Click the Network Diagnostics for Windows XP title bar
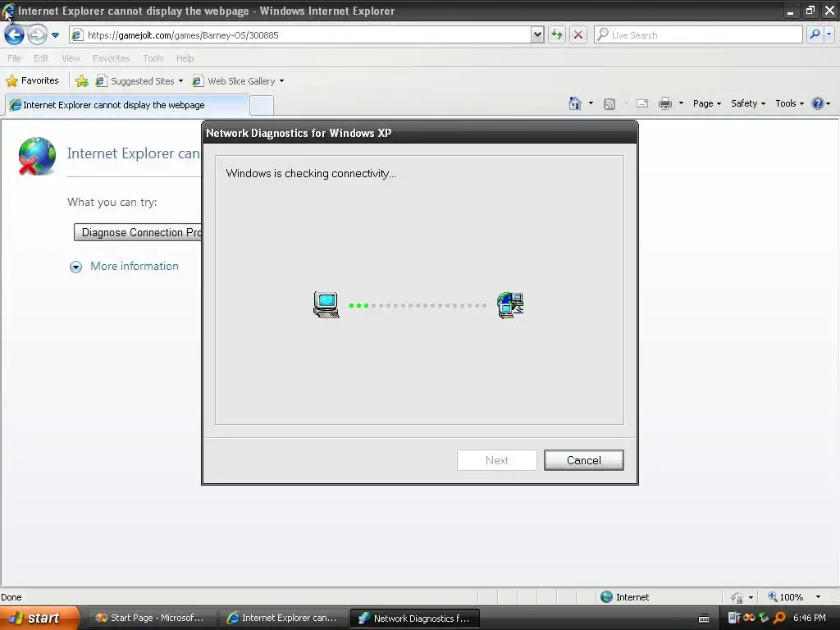This screenshot has width=840, height=630. click(x=420, y=133)
